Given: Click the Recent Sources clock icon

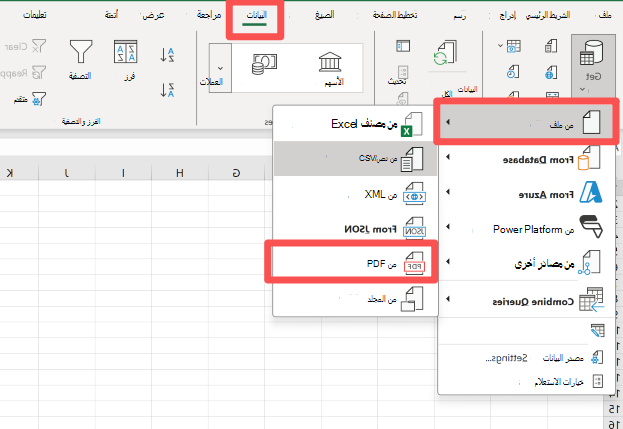Looking at the screenshot, I should (513, 72).
